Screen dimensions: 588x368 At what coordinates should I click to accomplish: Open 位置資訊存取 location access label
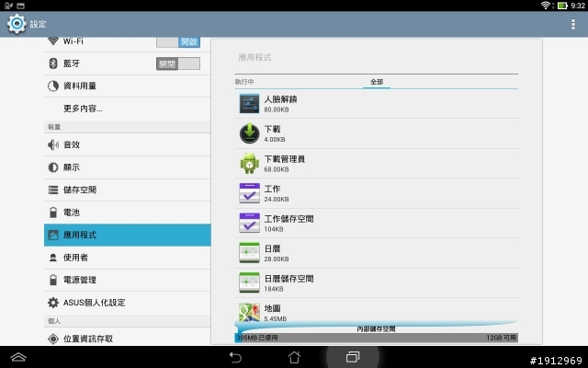88,339
